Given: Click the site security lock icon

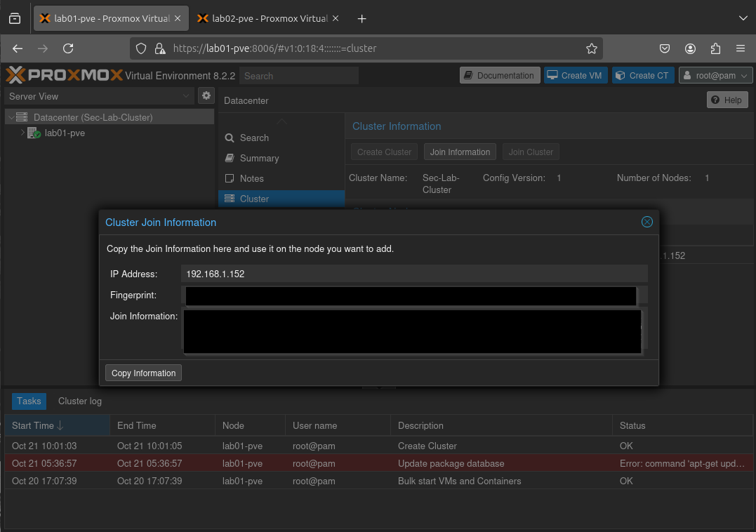Looking at the screenshot, I should (159, 48).
